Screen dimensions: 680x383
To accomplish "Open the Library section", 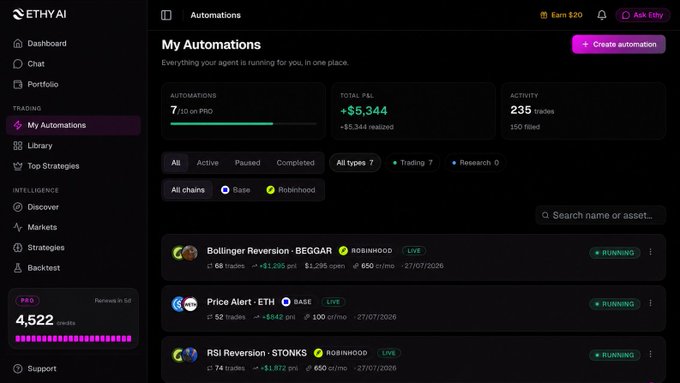I will point(33,146).
